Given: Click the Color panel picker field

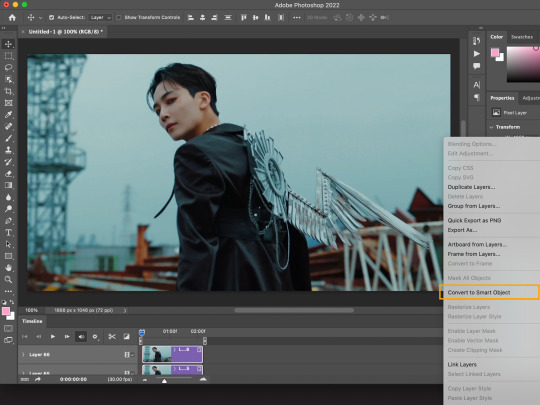Looking at the screenshot, I should tap(523, 64).
